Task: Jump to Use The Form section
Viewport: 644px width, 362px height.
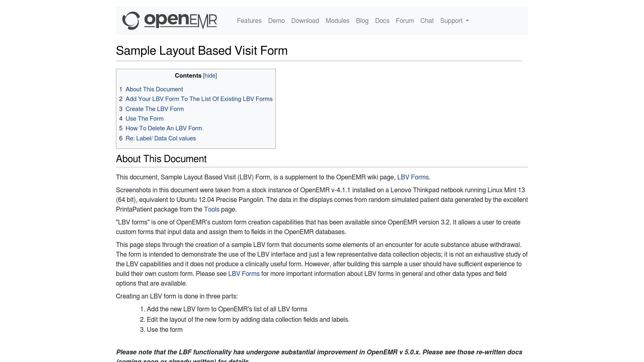Action: tap(144, 119)
